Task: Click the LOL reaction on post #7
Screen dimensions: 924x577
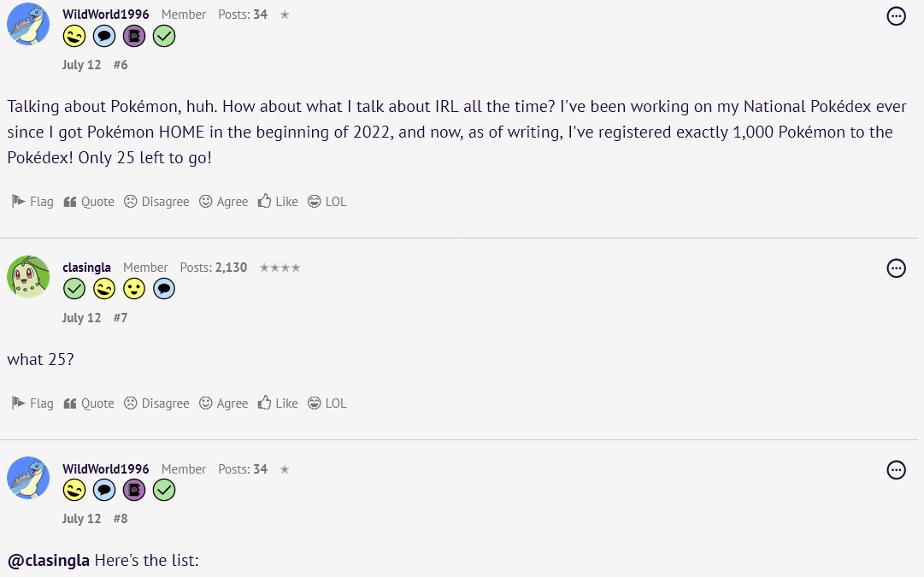Action: [327, 403]
